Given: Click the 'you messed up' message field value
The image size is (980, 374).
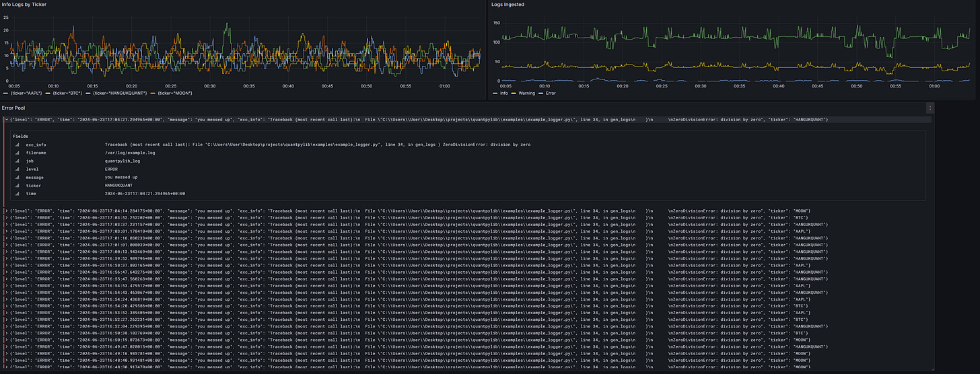Looking at the screenshot, I should (121, 177).
